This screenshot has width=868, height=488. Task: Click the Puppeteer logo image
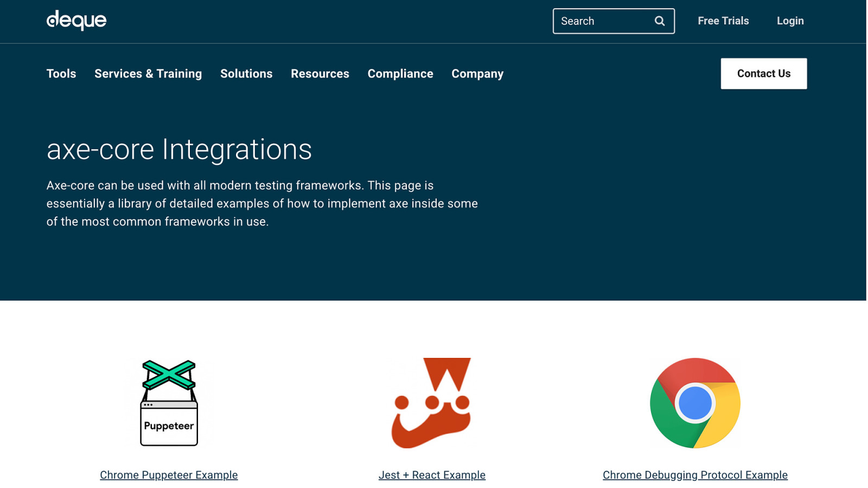pos(169,403)
